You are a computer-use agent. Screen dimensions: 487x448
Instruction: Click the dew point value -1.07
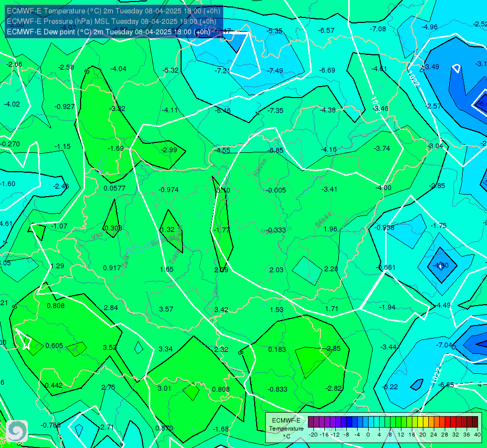59,226
